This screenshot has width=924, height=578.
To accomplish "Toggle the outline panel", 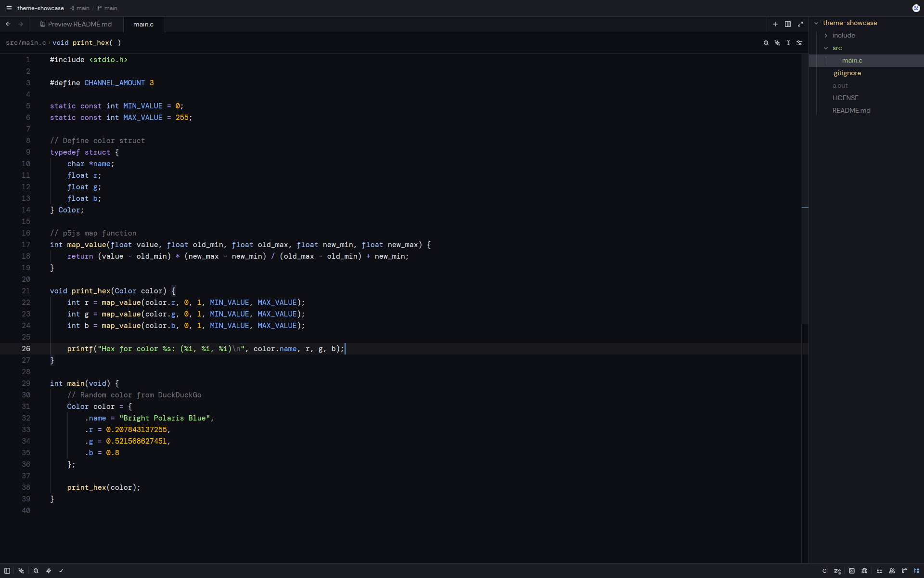I will (879, 571).
